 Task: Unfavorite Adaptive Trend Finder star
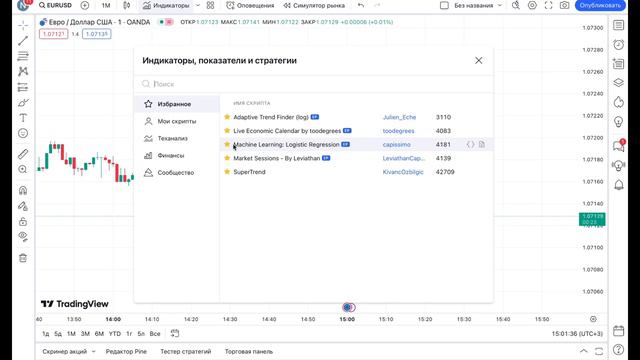click(x=227, y=117)
